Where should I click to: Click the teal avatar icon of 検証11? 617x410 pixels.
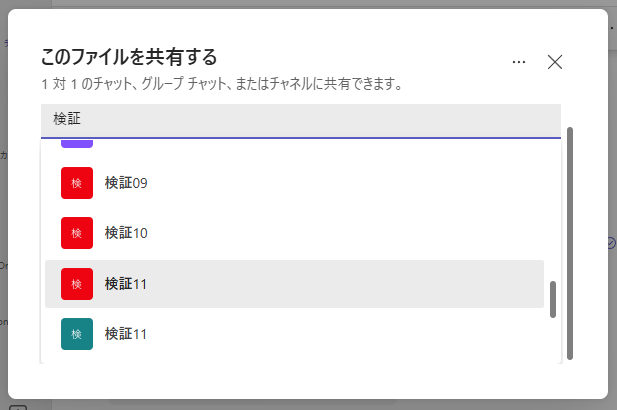tap(77, 334)
